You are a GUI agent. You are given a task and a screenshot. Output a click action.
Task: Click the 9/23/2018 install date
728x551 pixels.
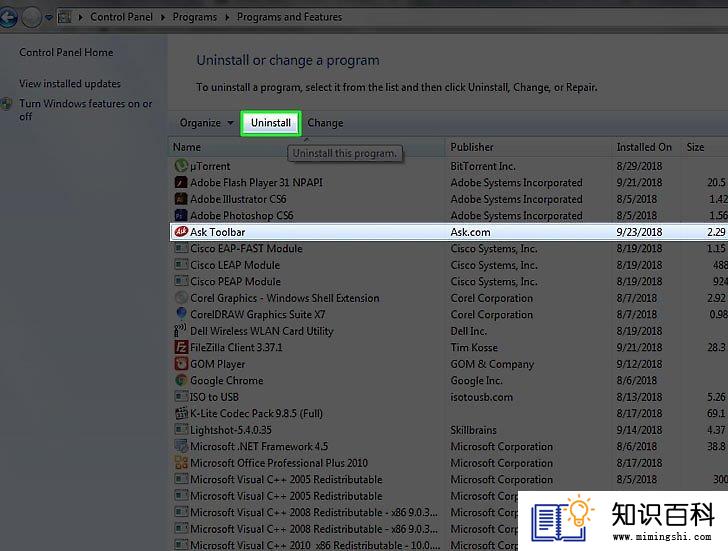[x=639, y=232]
